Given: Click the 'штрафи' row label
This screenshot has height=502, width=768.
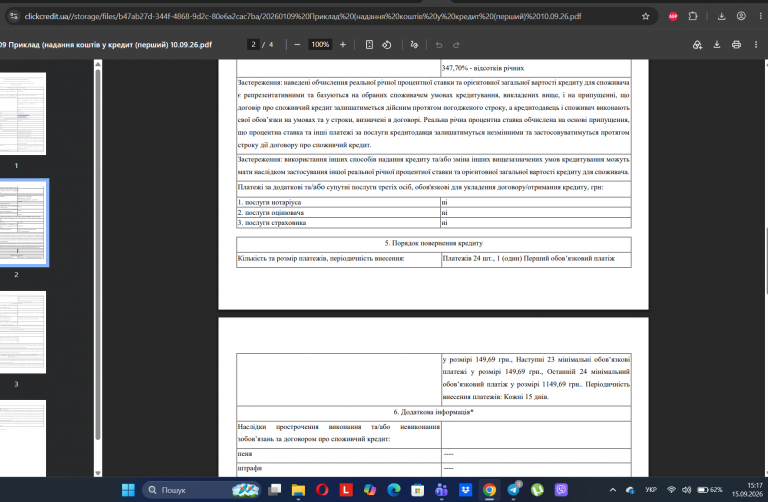Looking at the screenshot, I should [x=250, y=468].
